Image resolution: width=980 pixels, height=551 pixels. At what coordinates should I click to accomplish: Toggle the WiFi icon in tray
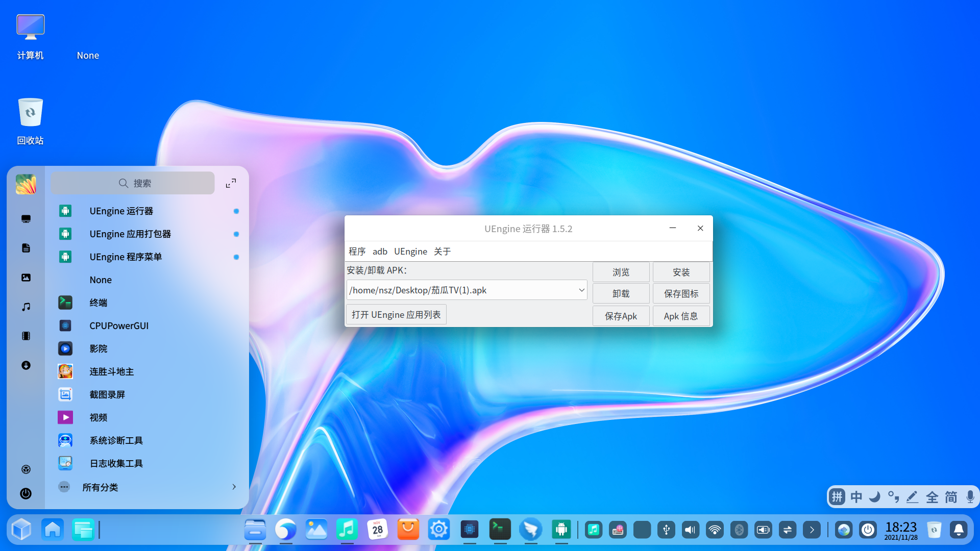pos(715,530)
